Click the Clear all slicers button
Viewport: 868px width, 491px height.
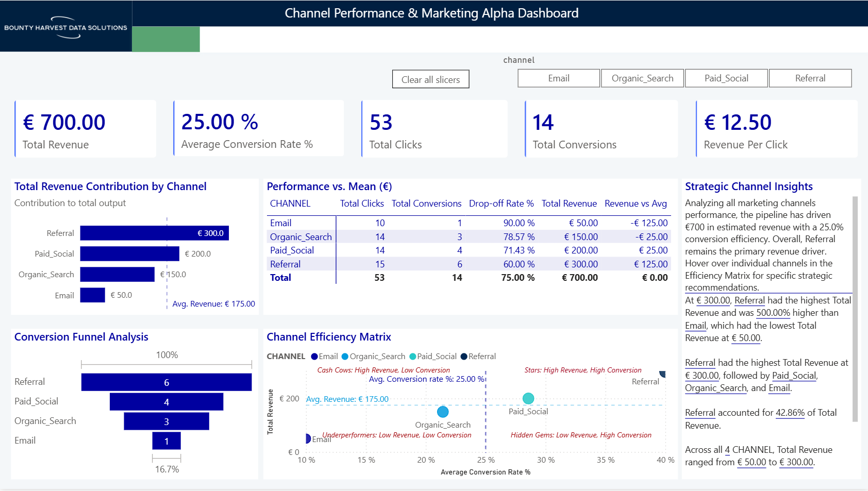[430, 79]
